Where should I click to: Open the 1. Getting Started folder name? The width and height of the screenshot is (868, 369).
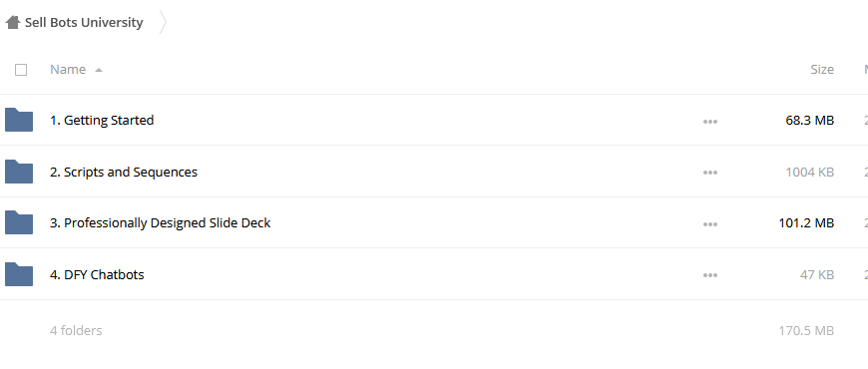tap(102, 120)
